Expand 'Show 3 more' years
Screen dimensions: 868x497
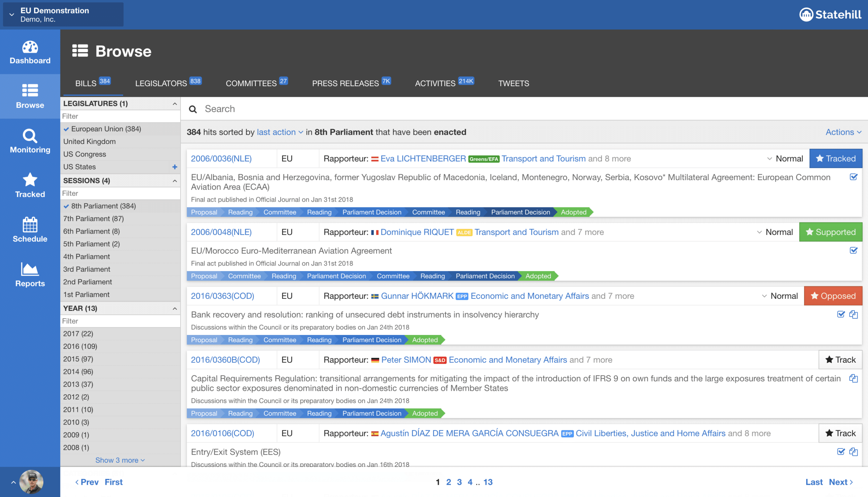click(x=120, y=460)
